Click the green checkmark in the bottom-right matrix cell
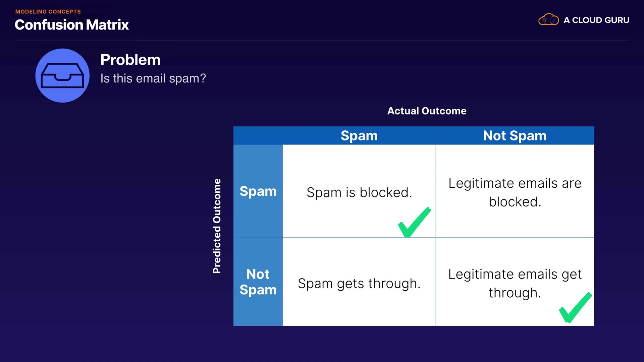Screen dimensions: 644x362 coord(575,308)
